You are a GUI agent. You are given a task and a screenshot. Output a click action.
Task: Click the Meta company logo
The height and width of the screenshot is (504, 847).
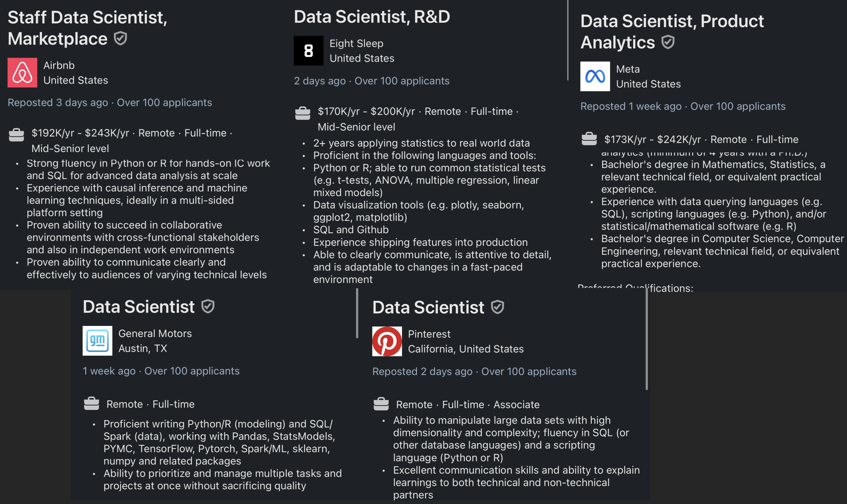pos(595,76)
